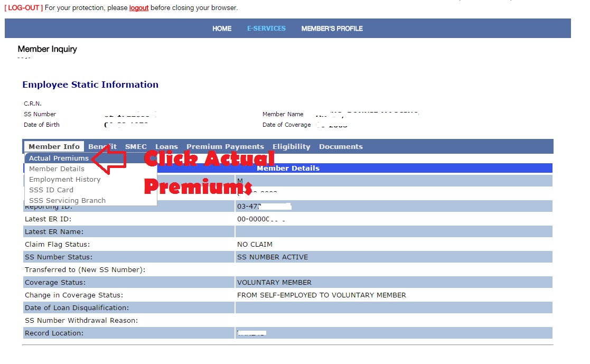Open Member Details from the Member Info menu
590x364 pixels.
(x=57, y=169)
